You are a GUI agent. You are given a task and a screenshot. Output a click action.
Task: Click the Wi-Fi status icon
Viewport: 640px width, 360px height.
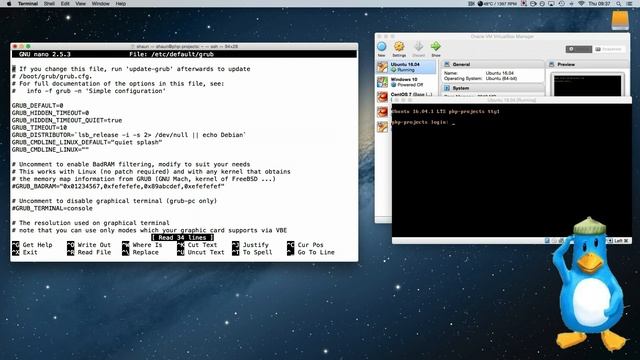pos(582,4)
